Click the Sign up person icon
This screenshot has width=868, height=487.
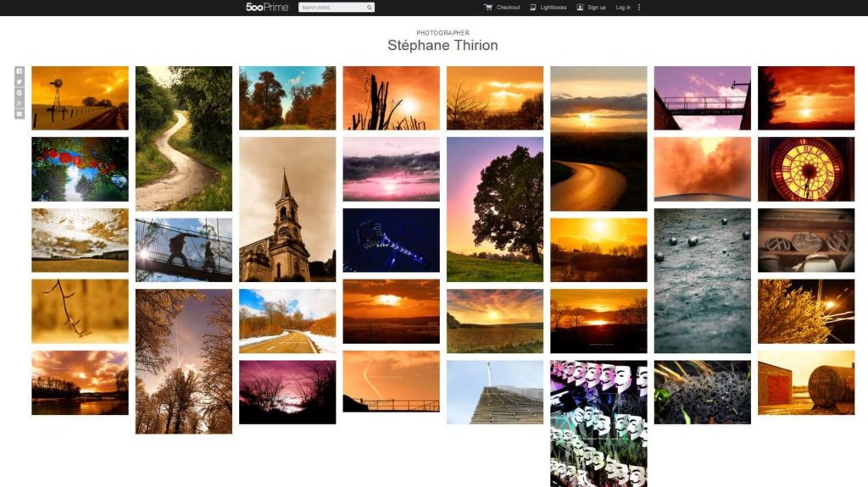click(580, 7)
